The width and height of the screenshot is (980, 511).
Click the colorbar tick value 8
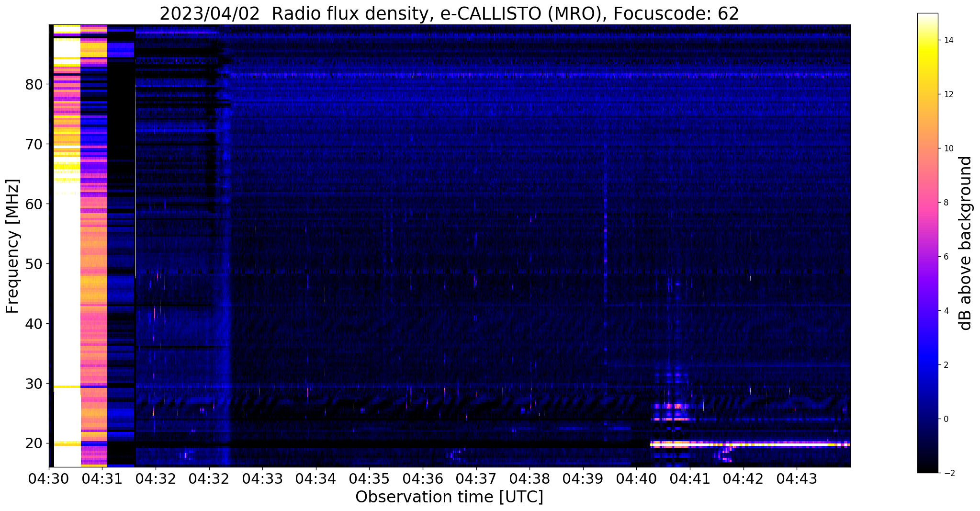(946, 203)
